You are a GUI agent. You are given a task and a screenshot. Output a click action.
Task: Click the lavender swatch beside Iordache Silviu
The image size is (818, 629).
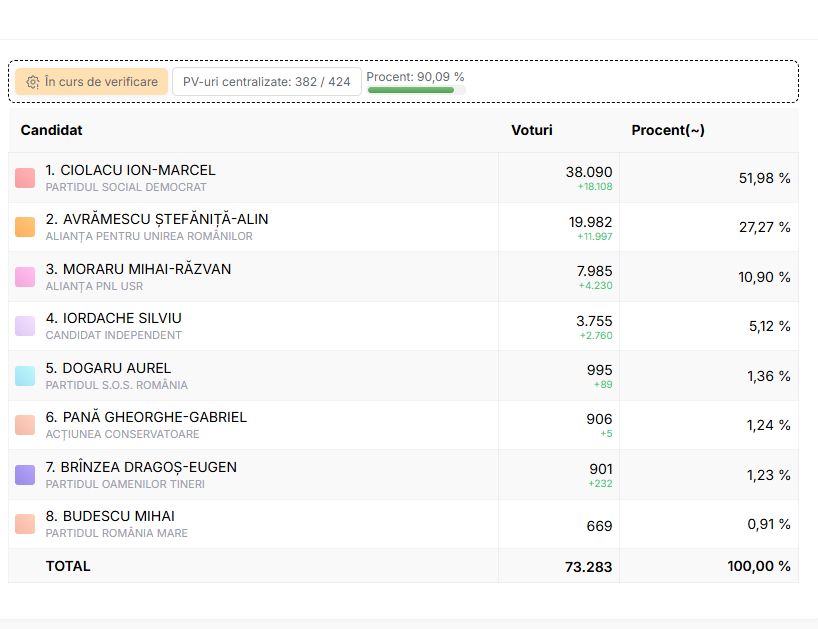[x=25, y=326]
